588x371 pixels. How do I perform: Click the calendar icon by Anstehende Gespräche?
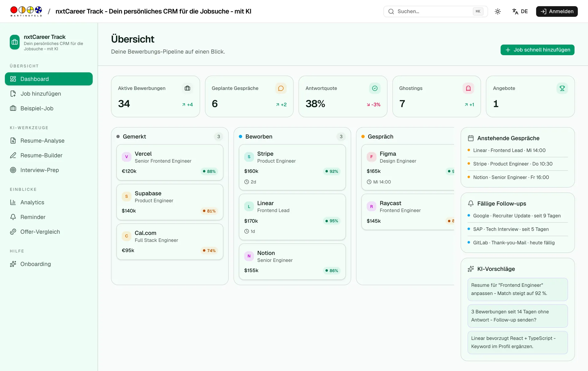pyautogui.click(x=471, y=138)
